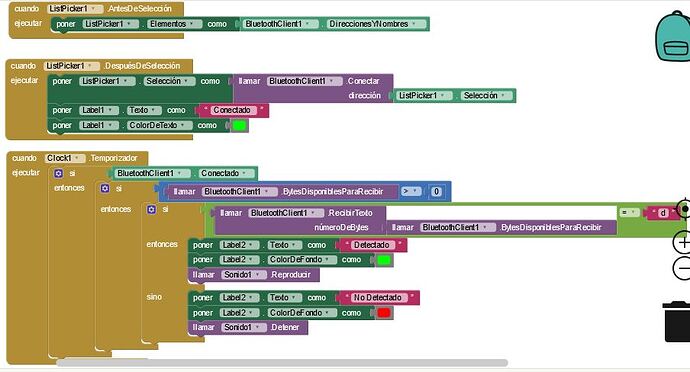Click the 'No Detectado' text string field

pyautogui.click(x=378, y=298)
